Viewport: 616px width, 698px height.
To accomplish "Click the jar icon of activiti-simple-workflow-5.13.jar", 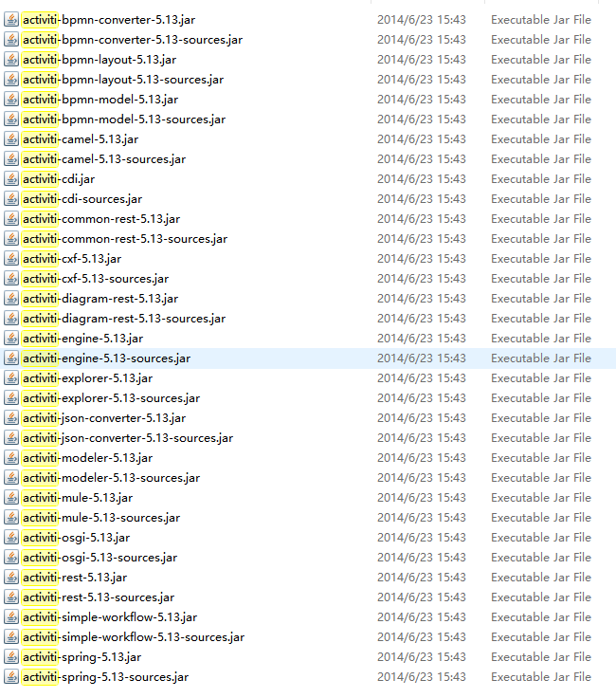I will point(11,617).
